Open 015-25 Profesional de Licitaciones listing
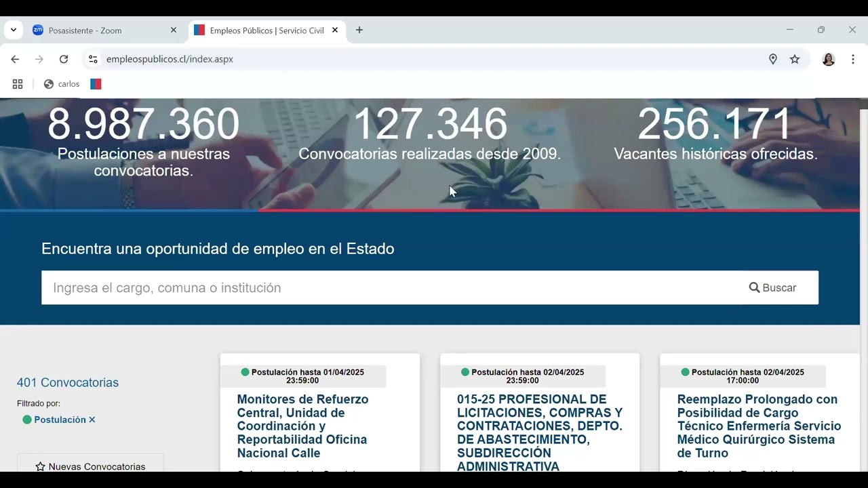The height and width of the screenshot is (488, 868). [540, 432]
